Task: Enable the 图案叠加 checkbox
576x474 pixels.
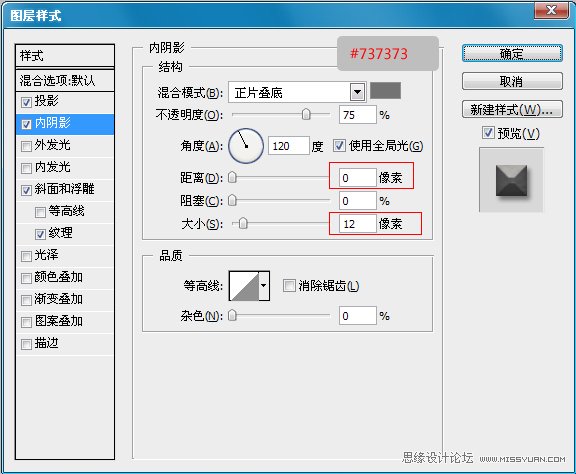Action: point(26,322)
